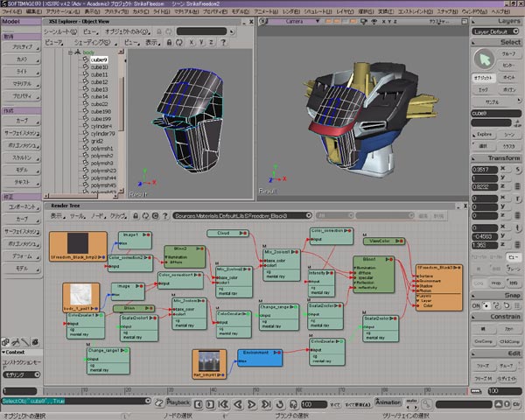Screen dimensions: 525x420
Task: Click the help question mark in Render Tree
Action: point(165,216)
